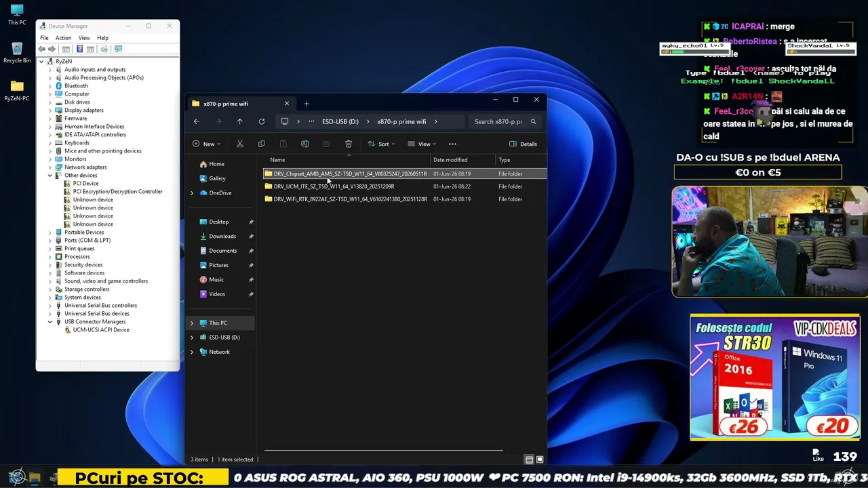Go back in File Explorer

point(197,122)
